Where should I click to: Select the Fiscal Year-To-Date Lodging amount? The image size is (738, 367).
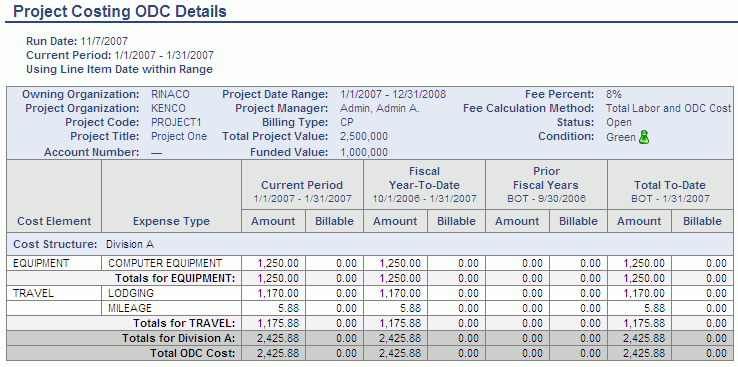click(400, 293)
